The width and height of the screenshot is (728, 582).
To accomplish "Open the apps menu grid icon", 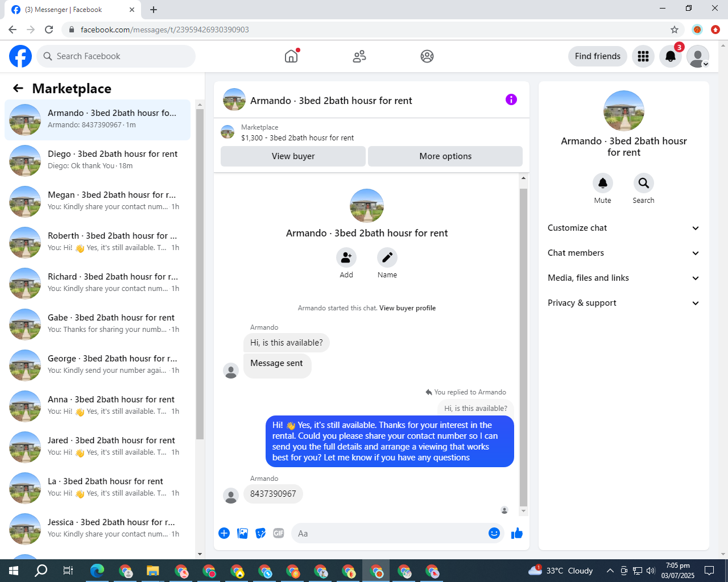I will 643,56.
